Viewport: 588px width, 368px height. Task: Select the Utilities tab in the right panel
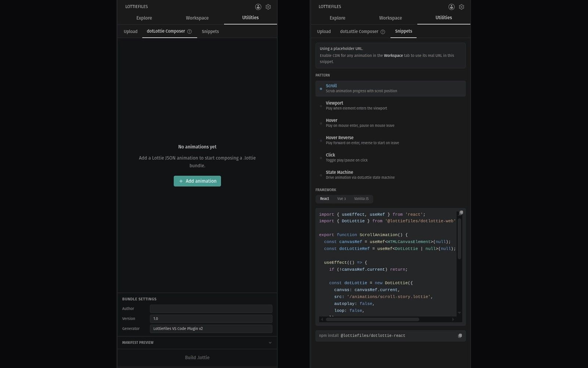tap(444, 18)
